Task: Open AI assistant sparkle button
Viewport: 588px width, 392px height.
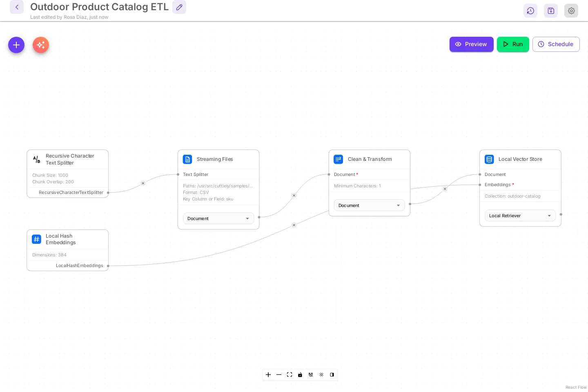Action: (x=41, y=45)
